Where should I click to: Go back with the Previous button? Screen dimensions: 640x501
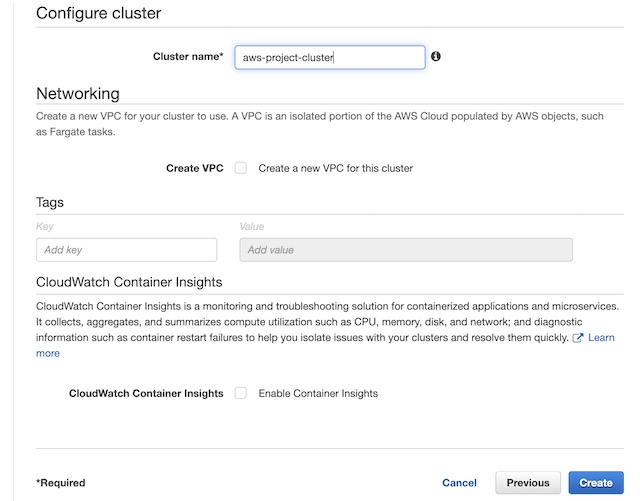[x=527, y=483]
